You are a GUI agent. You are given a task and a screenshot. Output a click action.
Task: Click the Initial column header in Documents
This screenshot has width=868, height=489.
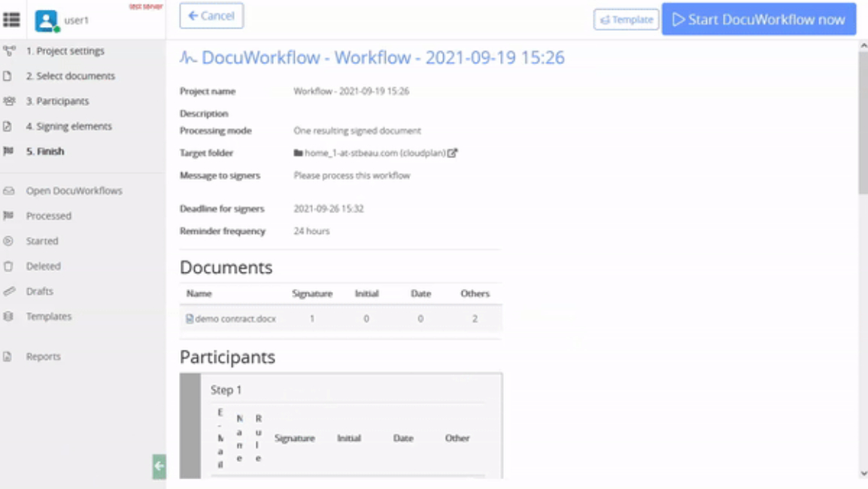click(x=366, y=293)
